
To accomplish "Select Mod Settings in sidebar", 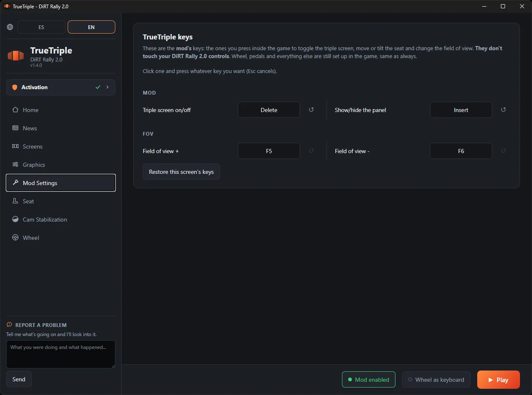I will [x=61, y=183].
